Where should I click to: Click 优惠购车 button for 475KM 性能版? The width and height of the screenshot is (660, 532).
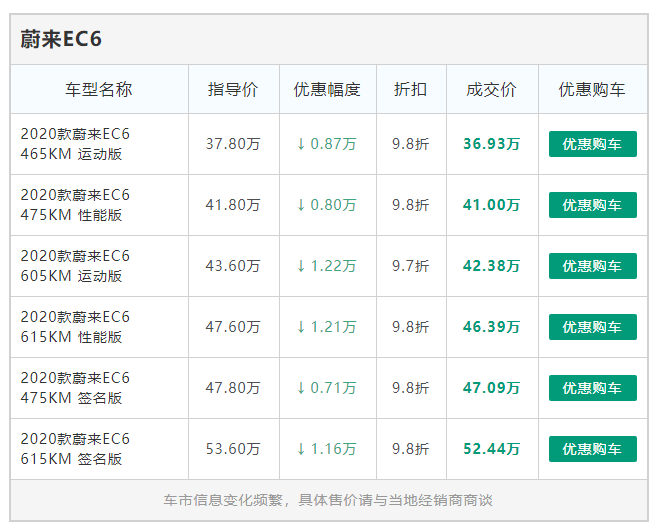(592, 205)
